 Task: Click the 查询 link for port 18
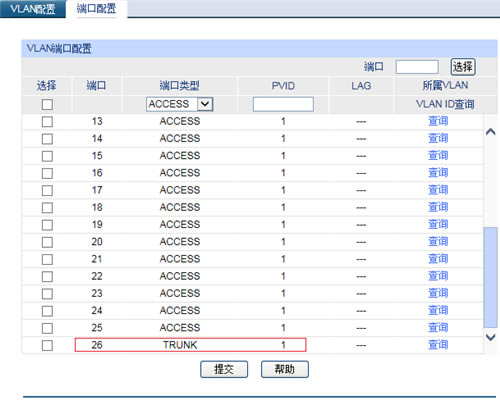click(438, 207)
